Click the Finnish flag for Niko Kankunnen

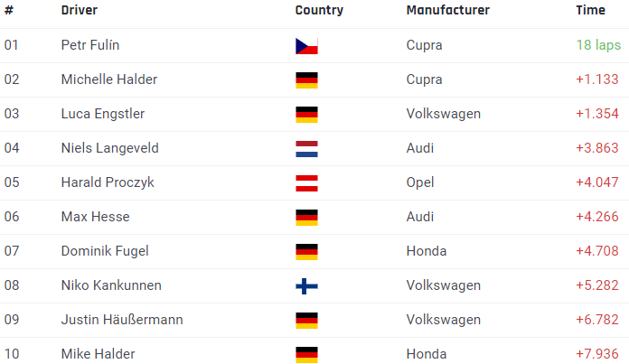(x=306, y=286)
